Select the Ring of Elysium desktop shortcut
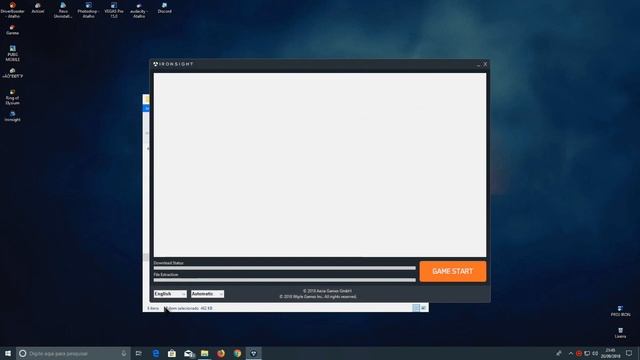The image size is (640, 360). [x=12, y=97]
